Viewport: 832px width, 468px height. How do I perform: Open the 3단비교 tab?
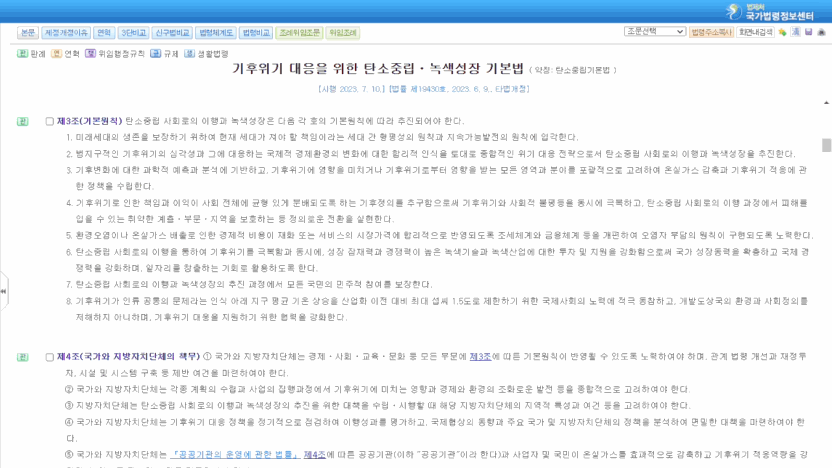coord(134,33)
